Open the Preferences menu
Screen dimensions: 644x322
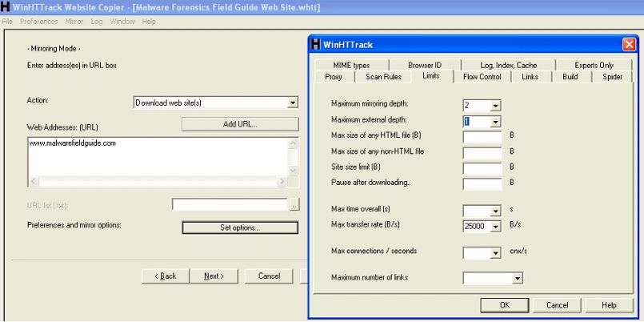point(38,21)
